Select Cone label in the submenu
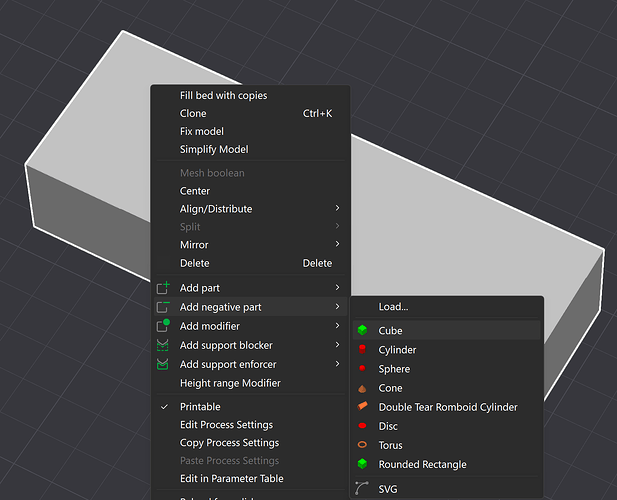The image size is (617, 500). 390,388
